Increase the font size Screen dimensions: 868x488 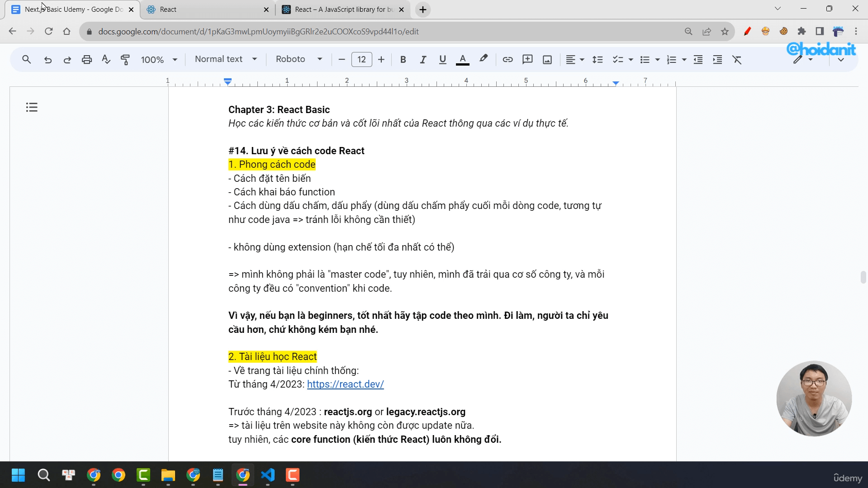(x=381, y=59)
